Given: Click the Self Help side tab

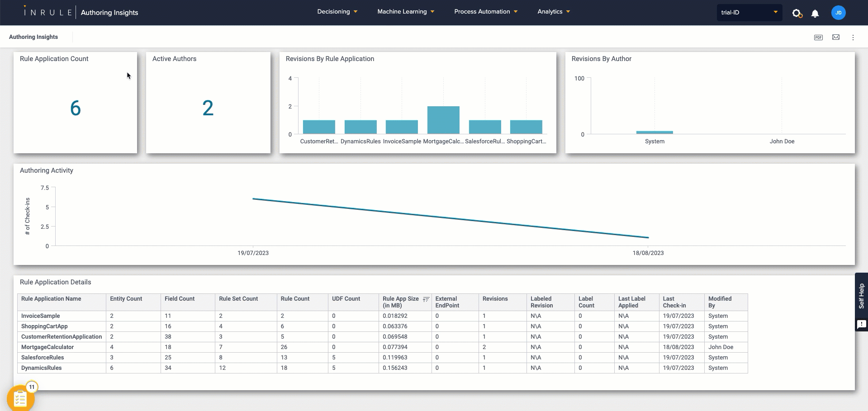Looking at the screenshot, I should click(861, 296).
